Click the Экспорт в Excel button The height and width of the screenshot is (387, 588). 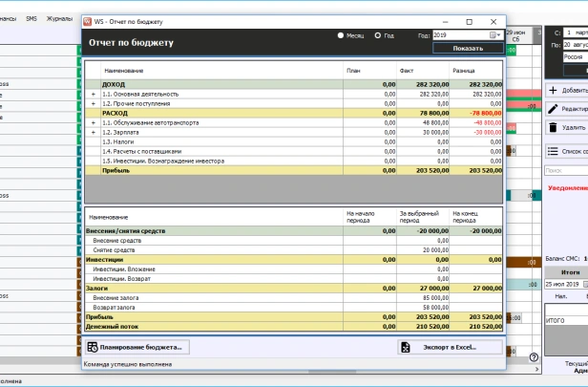tap(450, 347)
